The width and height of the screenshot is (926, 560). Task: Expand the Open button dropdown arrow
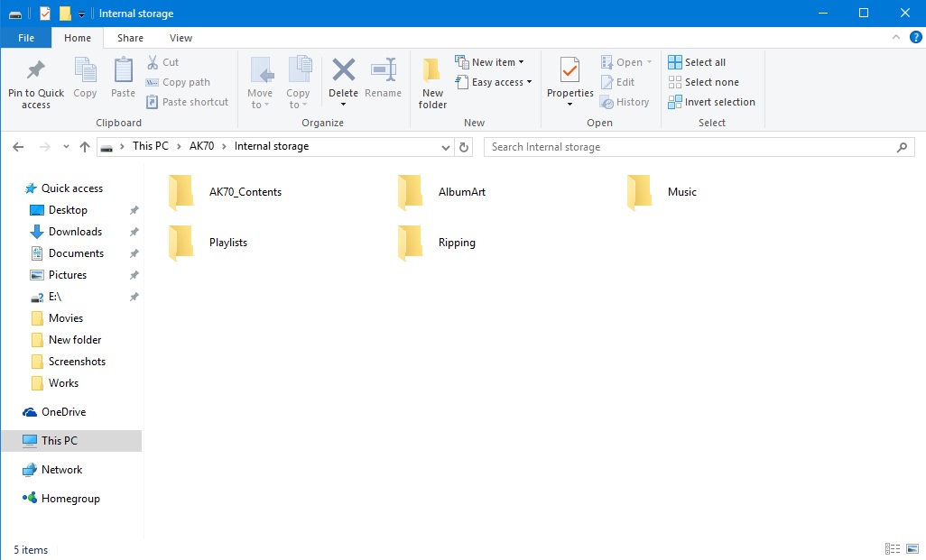coord(649,62)
